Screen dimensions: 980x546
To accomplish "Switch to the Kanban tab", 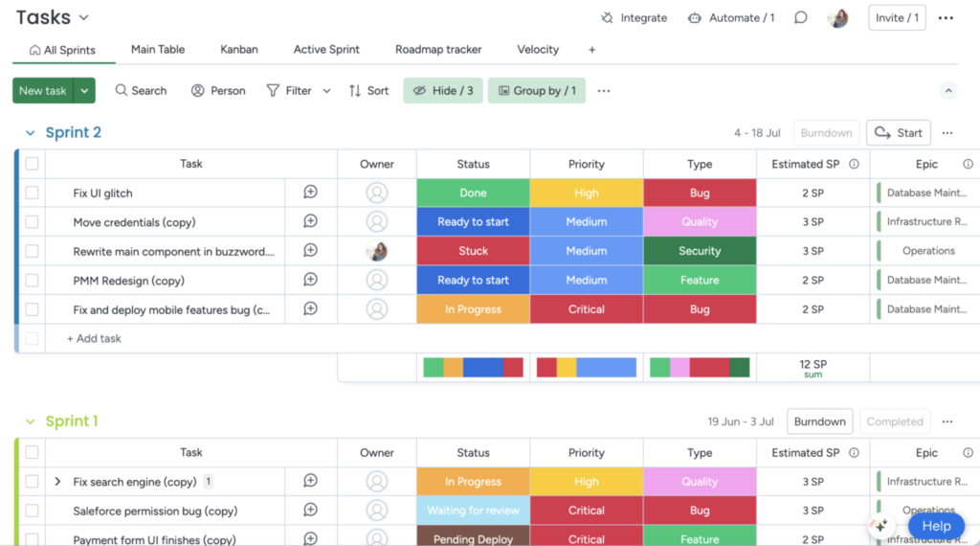I will [x=238, y=50].
